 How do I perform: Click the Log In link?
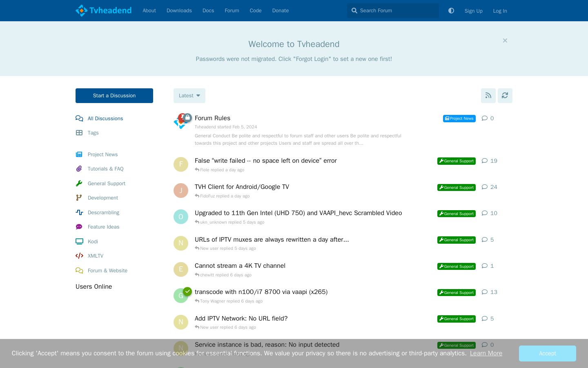(x=500, y=11)
